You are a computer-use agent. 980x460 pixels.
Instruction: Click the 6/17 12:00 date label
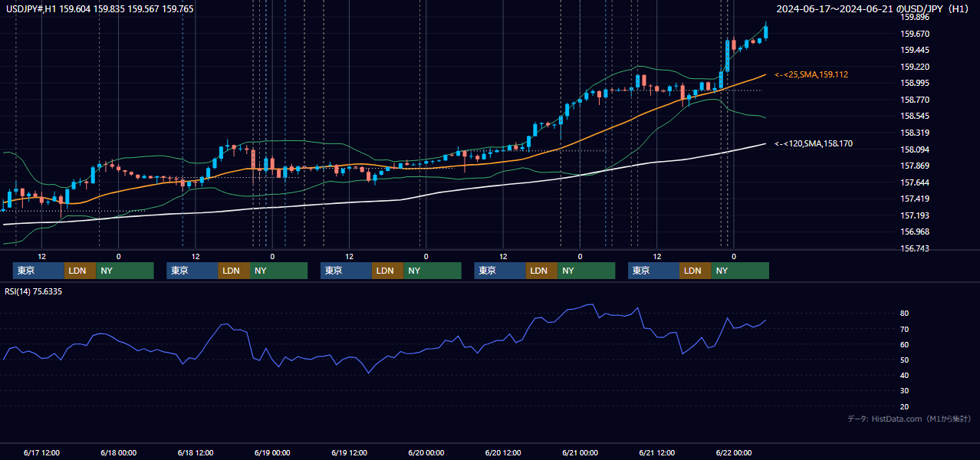coord(41,452)
